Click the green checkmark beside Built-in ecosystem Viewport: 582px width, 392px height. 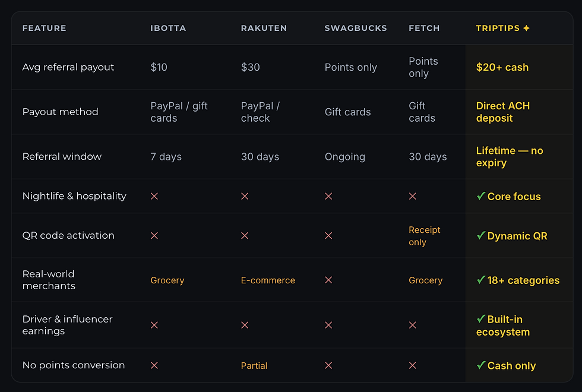[481, 318]
